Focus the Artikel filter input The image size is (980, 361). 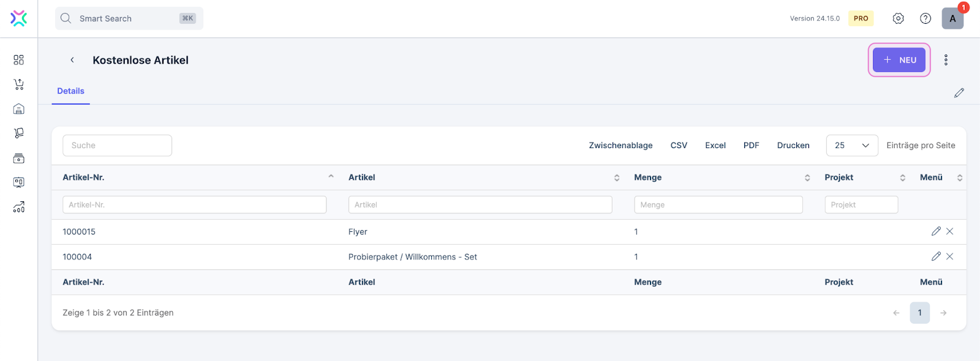coord(480,205)
